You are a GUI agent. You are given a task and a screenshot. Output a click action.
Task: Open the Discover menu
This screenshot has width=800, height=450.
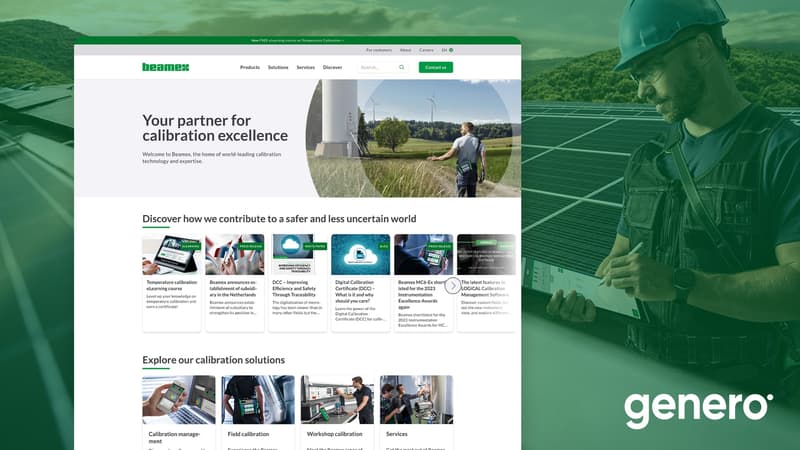[x=332, y=67]
